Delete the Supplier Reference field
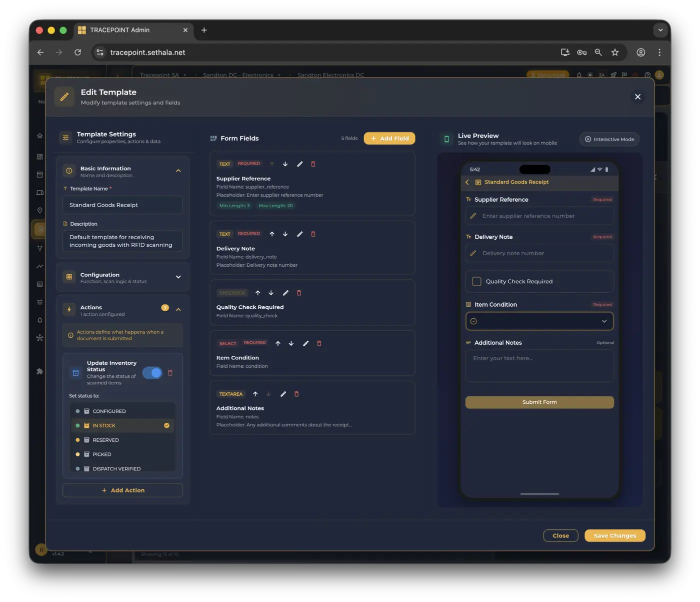This screenshot has width=700, height=602. point(313,164)
